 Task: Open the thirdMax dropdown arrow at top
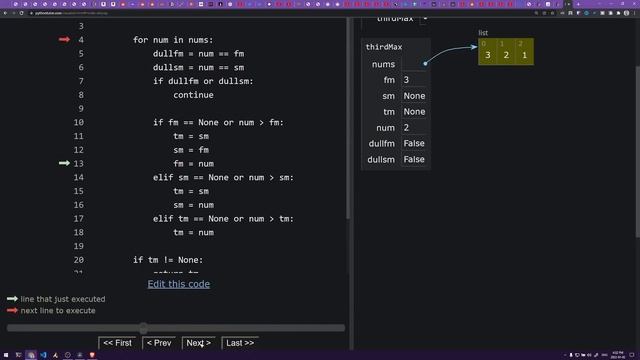click(424, 19)
